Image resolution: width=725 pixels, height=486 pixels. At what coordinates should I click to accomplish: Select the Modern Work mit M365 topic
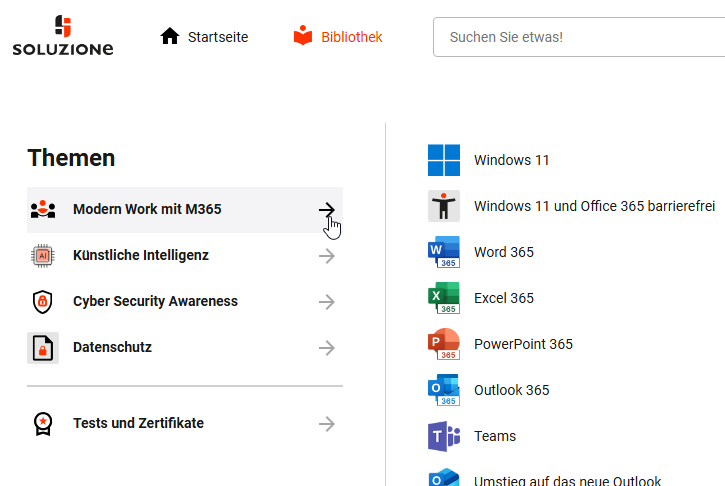pos(185,209)
